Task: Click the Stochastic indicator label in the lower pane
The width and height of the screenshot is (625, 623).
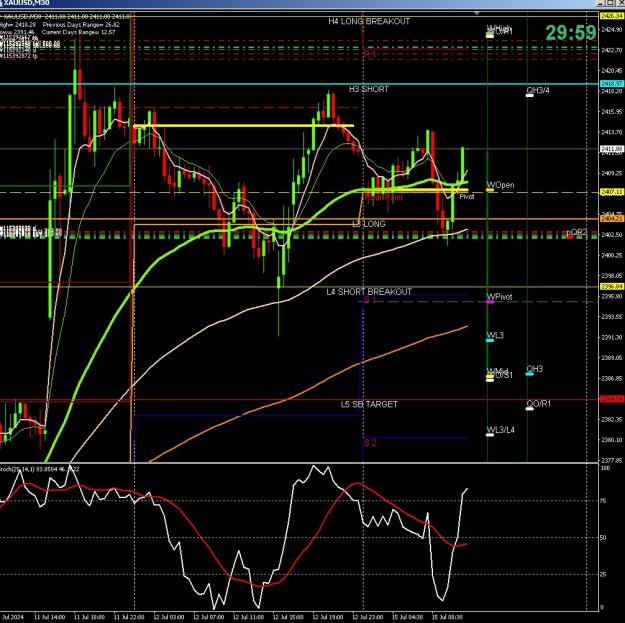Action: tap(39, 470)
